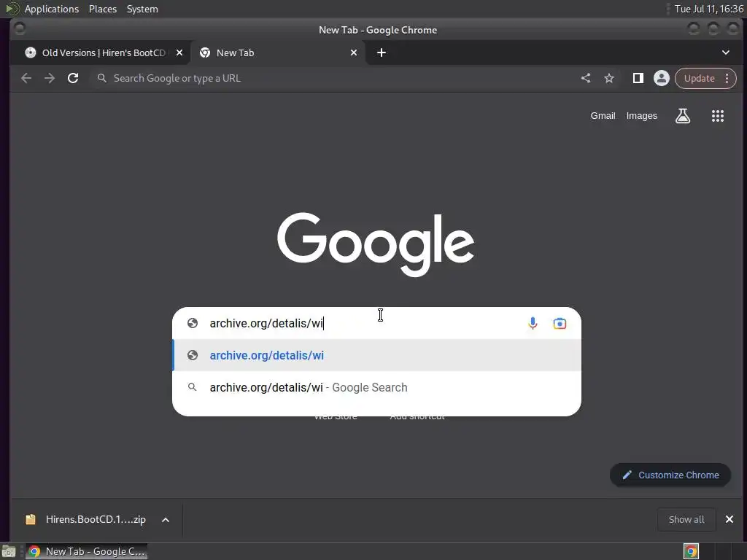Share this page icon in address bar
The image size is (747, 560).
[586, 78]
